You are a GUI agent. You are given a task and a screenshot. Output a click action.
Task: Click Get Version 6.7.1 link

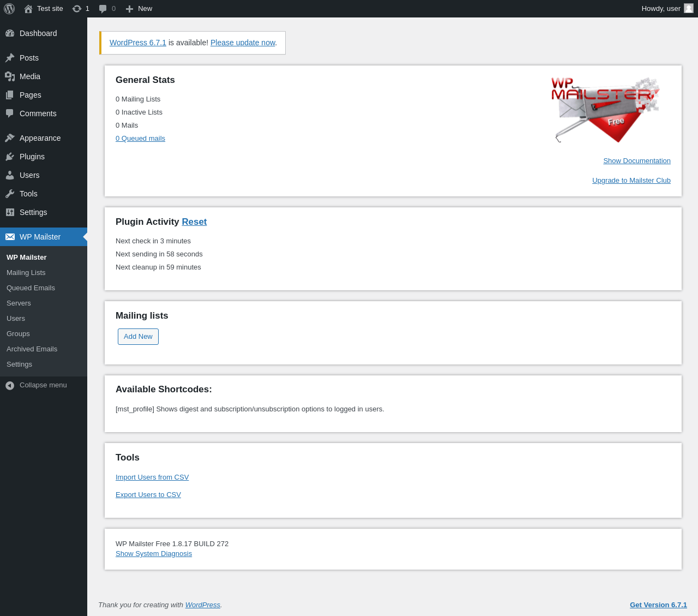point(658,605)
